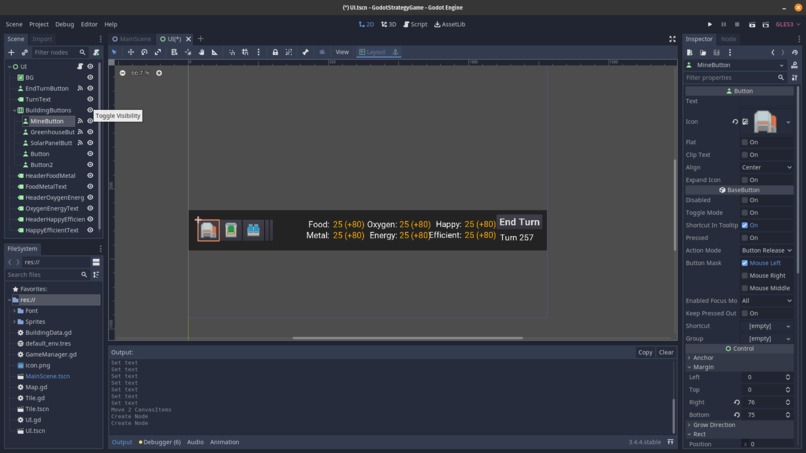Enable the Clip Text checkbox
This screenshot has width=806, height=453.
click(x=744, y=155)
